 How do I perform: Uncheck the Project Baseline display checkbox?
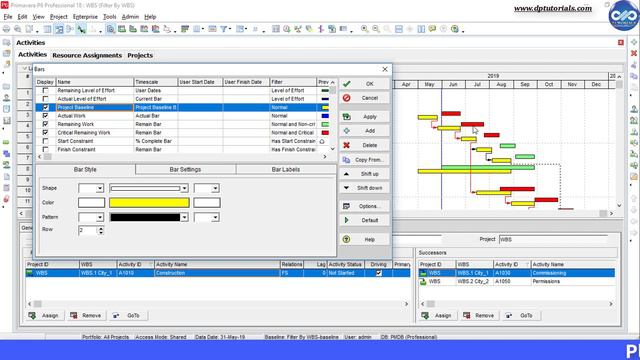coord(45,107)
